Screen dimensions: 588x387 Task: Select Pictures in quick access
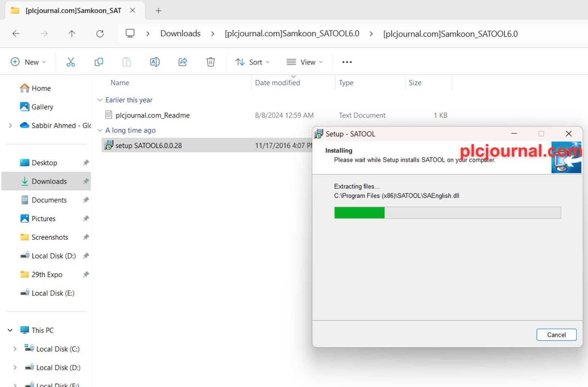[43, 218]
